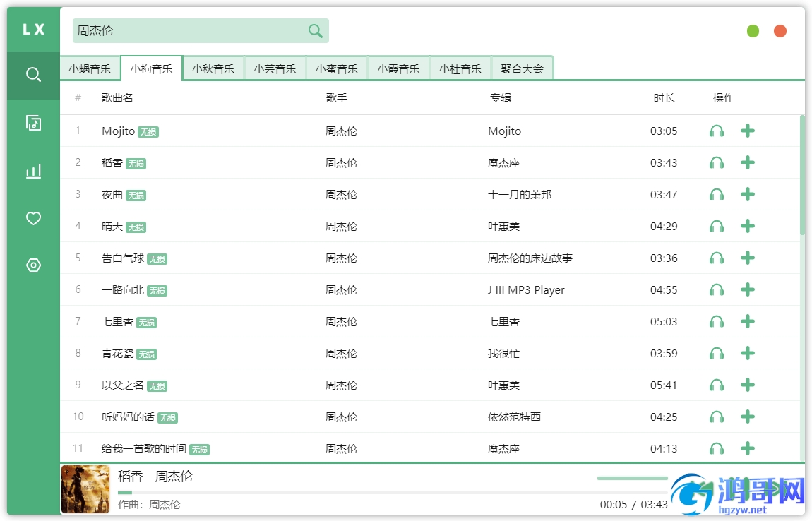Play 以父之名 using headphone icon
Screen dimensions: 812x521
(x=717, y=385)
